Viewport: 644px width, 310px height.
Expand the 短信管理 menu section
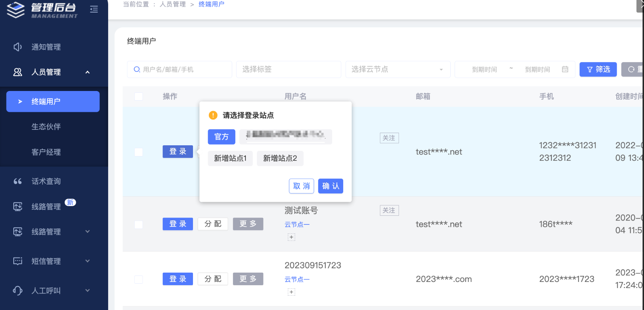pyautogui.click(x=87, y=261)
